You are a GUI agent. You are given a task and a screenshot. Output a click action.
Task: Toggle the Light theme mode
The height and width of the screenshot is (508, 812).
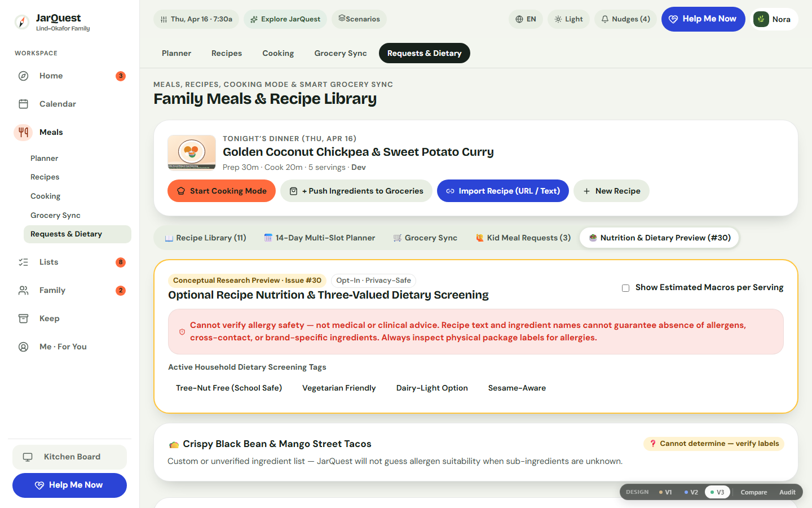[568, 19]
